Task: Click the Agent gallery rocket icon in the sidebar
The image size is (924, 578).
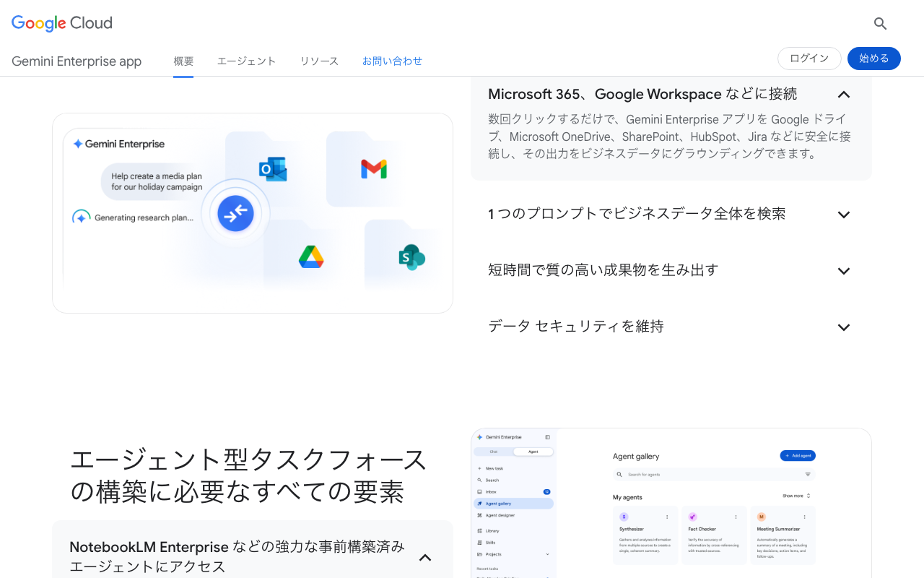Action: pyautogui.click(x=479, y=504)
